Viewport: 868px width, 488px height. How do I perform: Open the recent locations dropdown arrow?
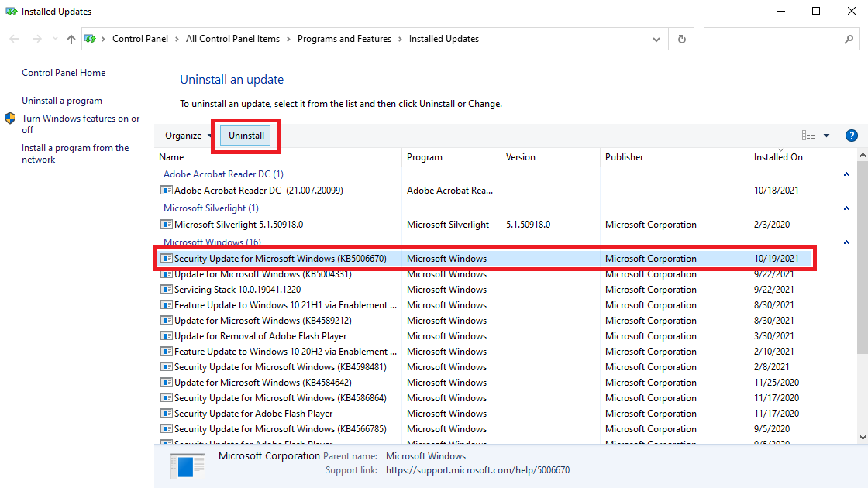pos(55,39)
